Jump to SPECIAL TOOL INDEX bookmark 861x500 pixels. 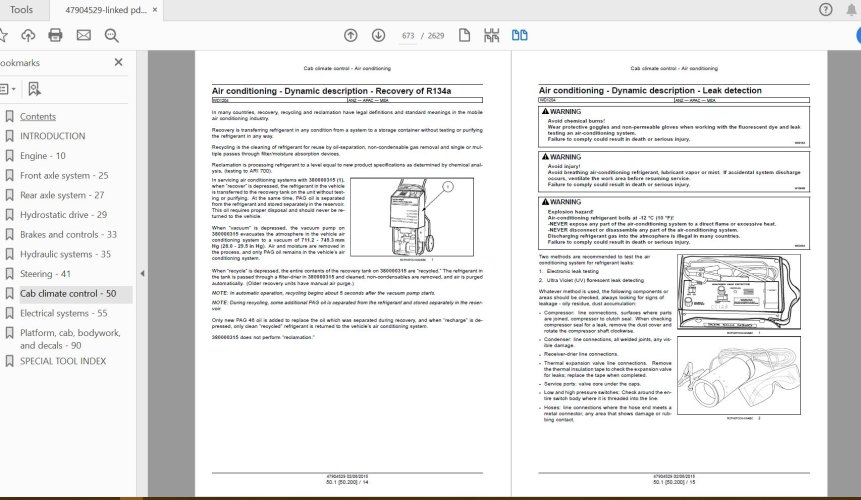click(63, 361)
